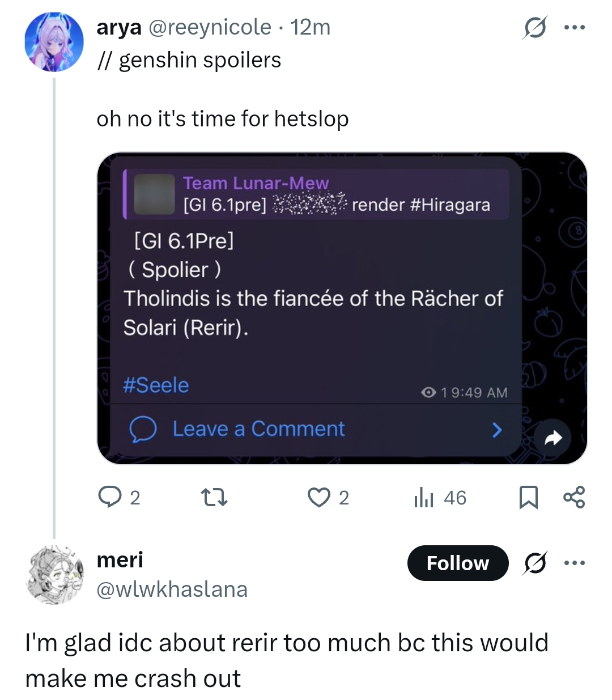Open more options for meri's tweet
This screenshot has width=612, height=700.
point(574,563)
